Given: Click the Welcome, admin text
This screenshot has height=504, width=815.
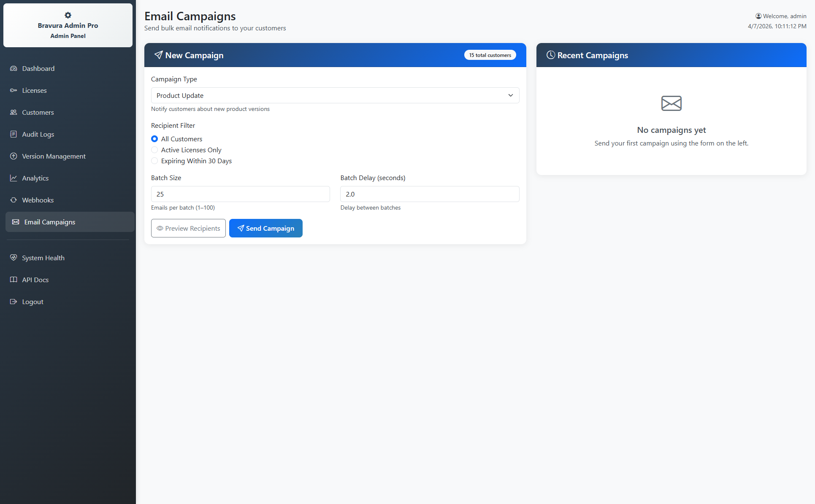Looking at the screenshot, I should [785, 16].
